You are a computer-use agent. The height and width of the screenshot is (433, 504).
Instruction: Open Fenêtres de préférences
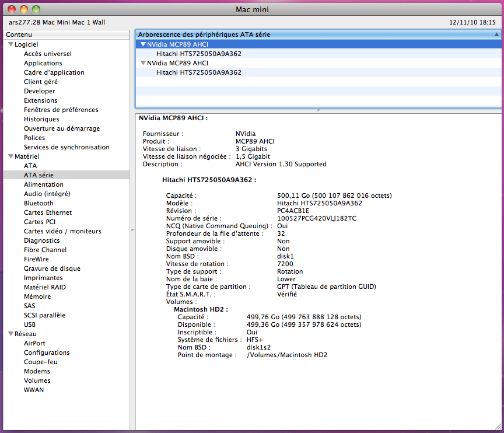click(61, 110)
